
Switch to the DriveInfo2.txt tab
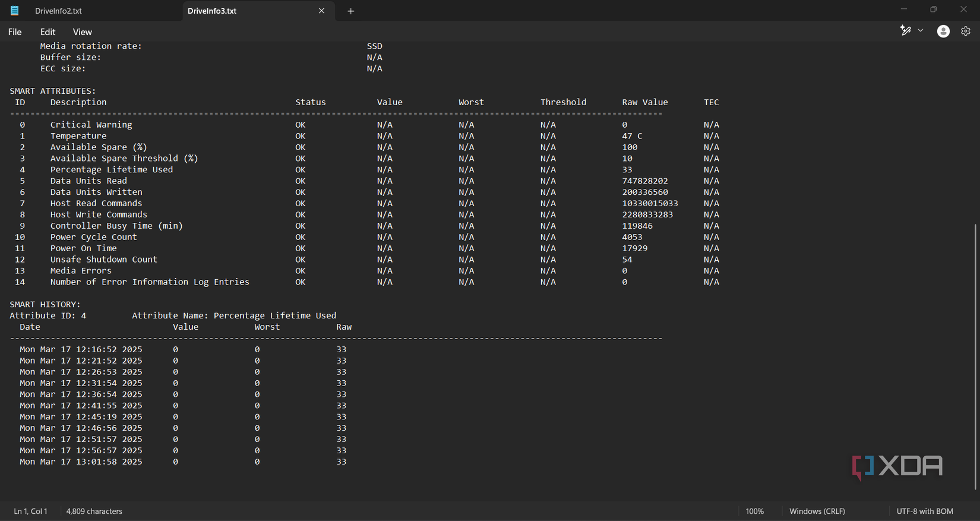click(x=58, y=11)
